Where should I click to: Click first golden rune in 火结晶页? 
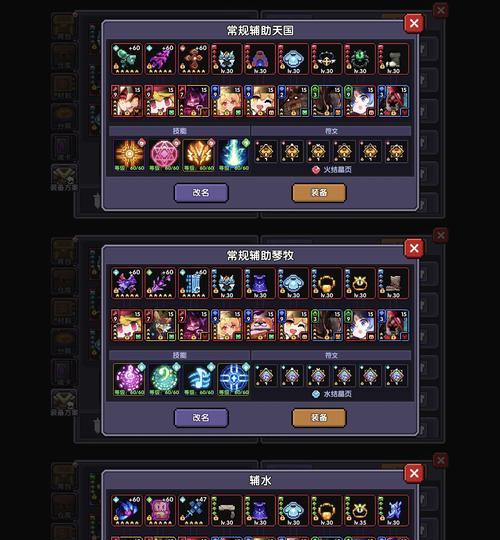pos(266,152)
